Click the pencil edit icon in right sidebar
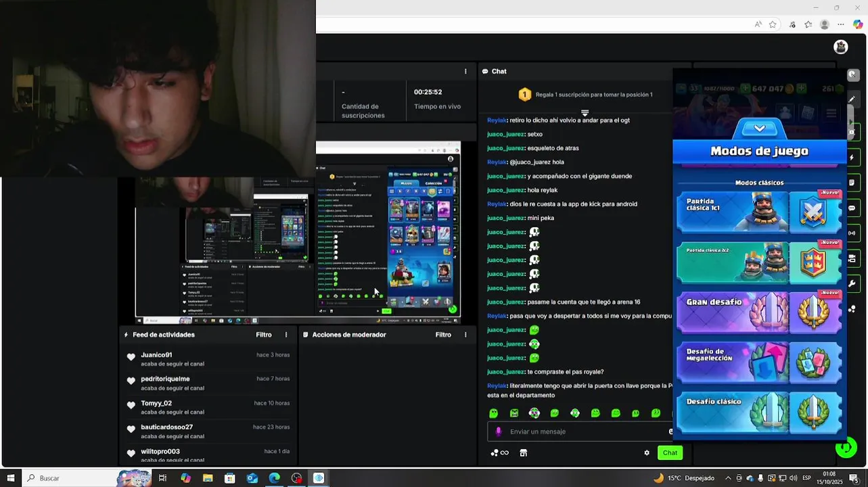 point(852,99)
